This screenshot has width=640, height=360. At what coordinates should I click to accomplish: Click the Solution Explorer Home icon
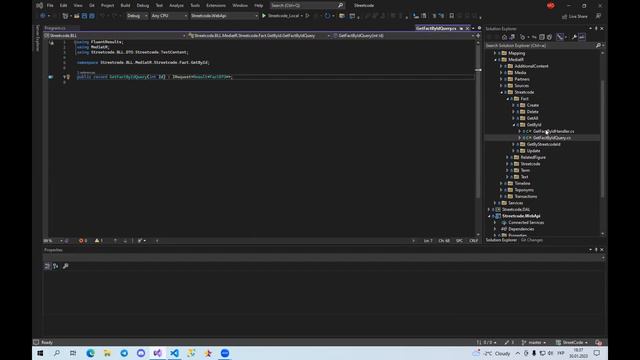click(504, 37)
